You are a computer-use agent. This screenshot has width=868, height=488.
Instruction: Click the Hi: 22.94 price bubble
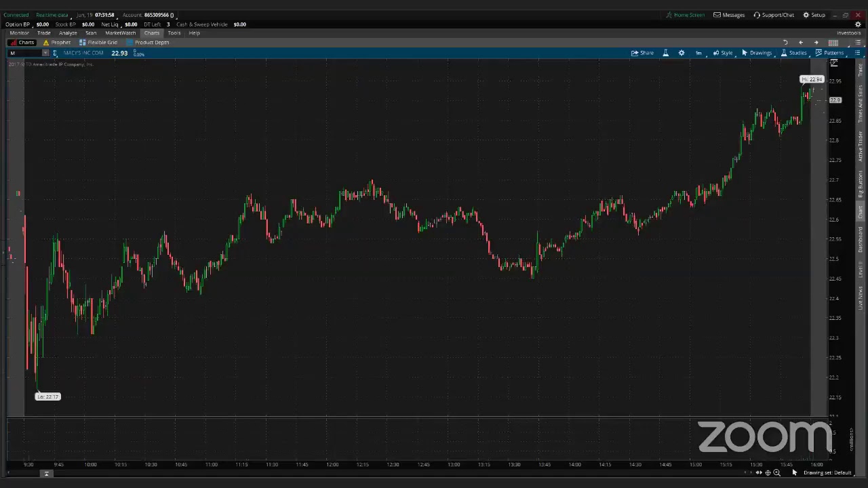pos(812,79)
